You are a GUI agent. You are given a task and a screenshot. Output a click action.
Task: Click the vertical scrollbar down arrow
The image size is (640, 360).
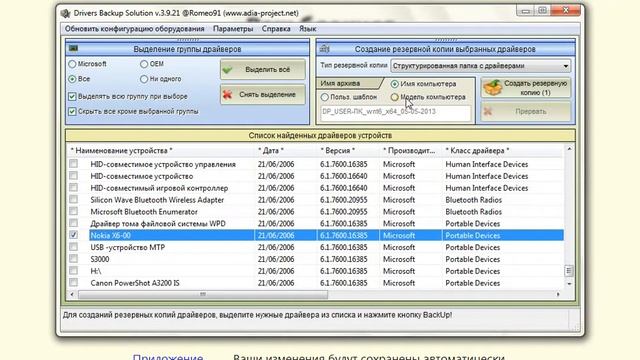pyautogui.click(x=569, y=283)
